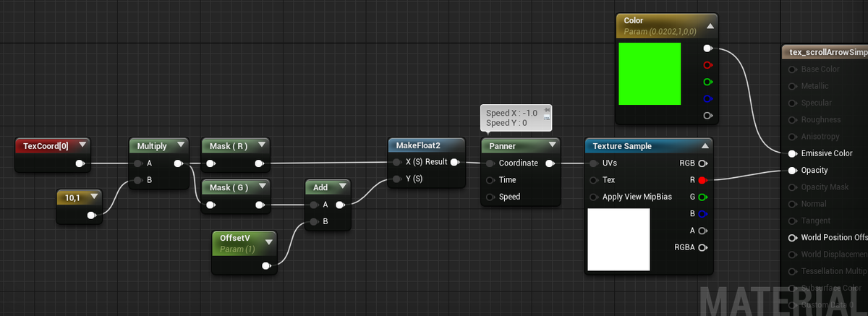Collapse the TexCoord[0] node arrow

click(82, 145)
